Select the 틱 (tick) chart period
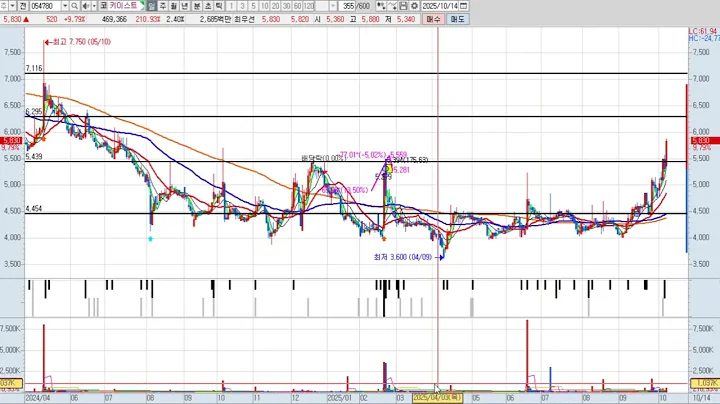The width and height of the screenshot is (720, 404). (219, 6)
